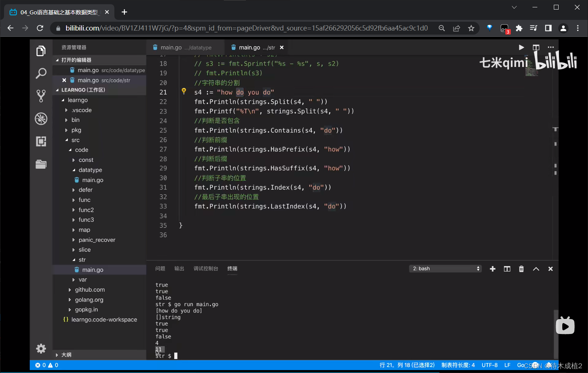
Task: Open Chrome three-dot menu
Action: pos(578,28)
